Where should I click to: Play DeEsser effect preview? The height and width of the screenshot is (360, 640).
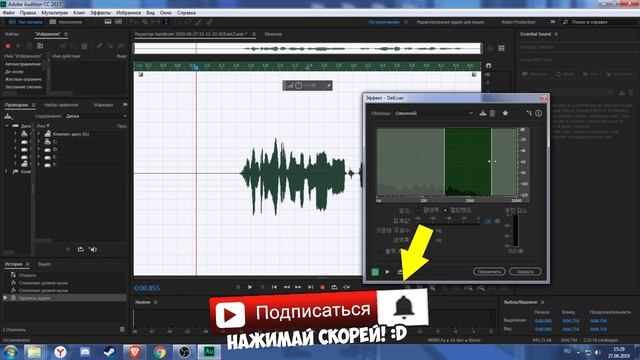387,272
